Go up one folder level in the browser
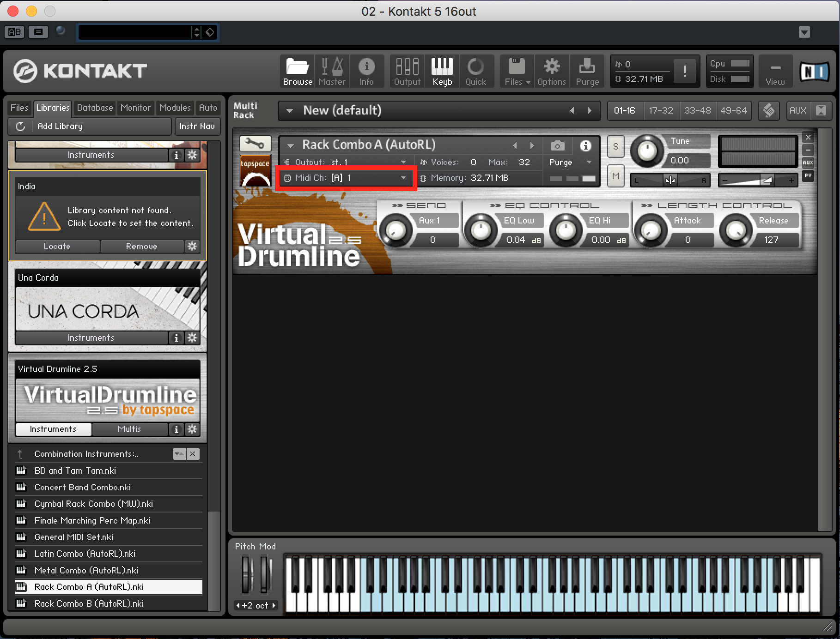Image resolution: width=840 pixels, height=639 pixels. (20, 454)
